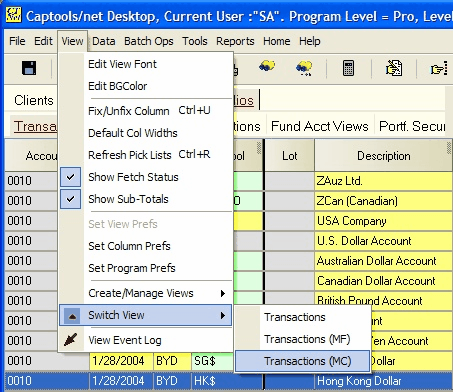Screen dimensions: 453x392
Task: Click the Captools app icon in title bar
Action: 14,15
